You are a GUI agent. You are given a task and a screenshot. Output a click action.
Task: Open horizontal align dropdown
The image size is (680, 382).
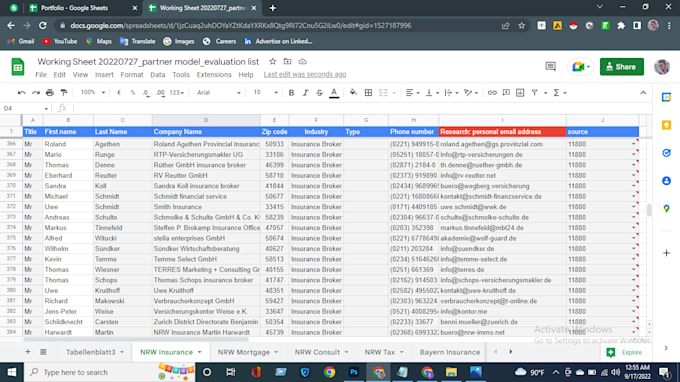point(412,93)
